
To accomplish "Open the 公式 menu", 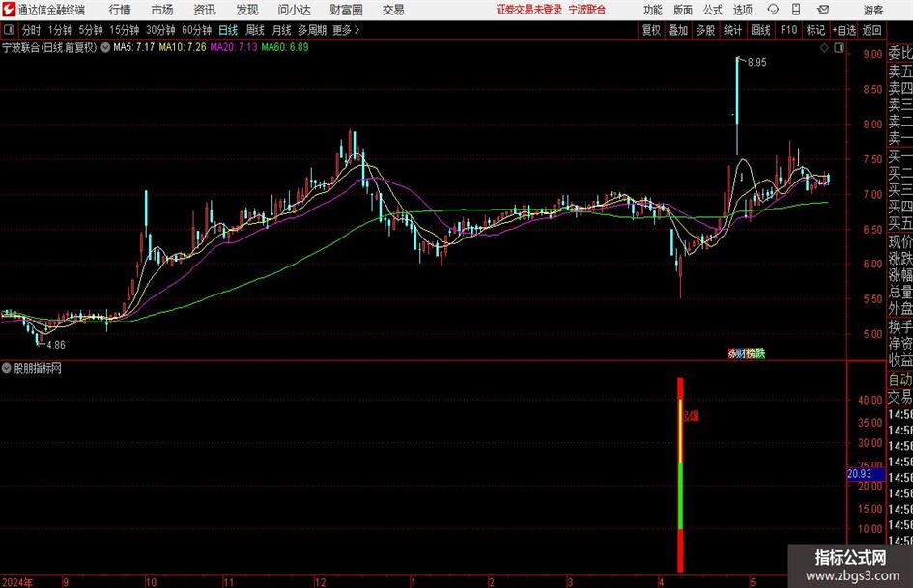I will pos(713,10).
